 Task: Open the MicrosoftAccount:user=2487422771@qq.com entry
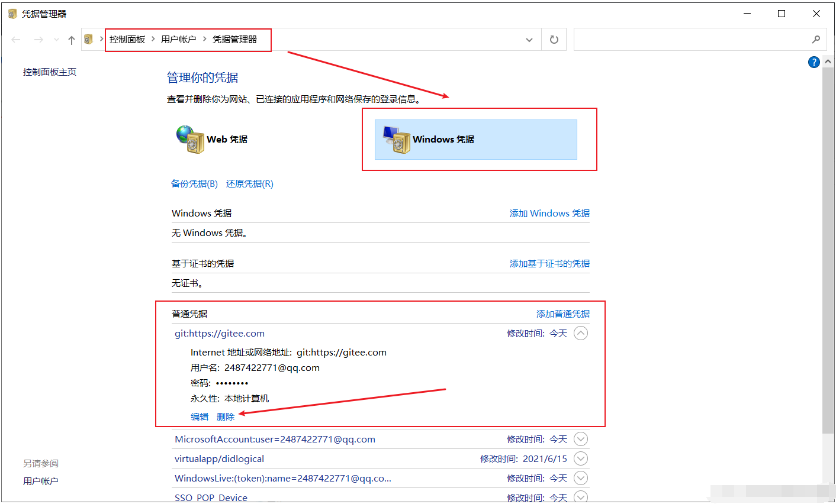click(x=275, y=440)
